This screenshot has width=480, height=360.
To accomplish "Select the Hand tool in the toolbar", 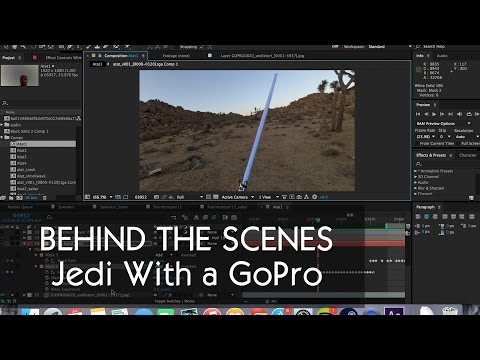I will point(14,47).
